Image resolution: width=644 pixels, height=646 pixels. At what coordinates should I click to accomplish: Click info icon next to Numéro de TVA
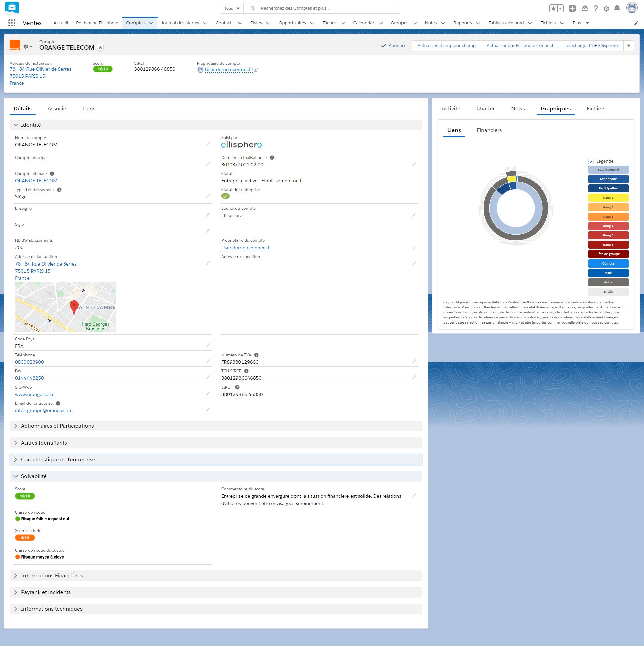pyautogui.click(x=256, y=355)
